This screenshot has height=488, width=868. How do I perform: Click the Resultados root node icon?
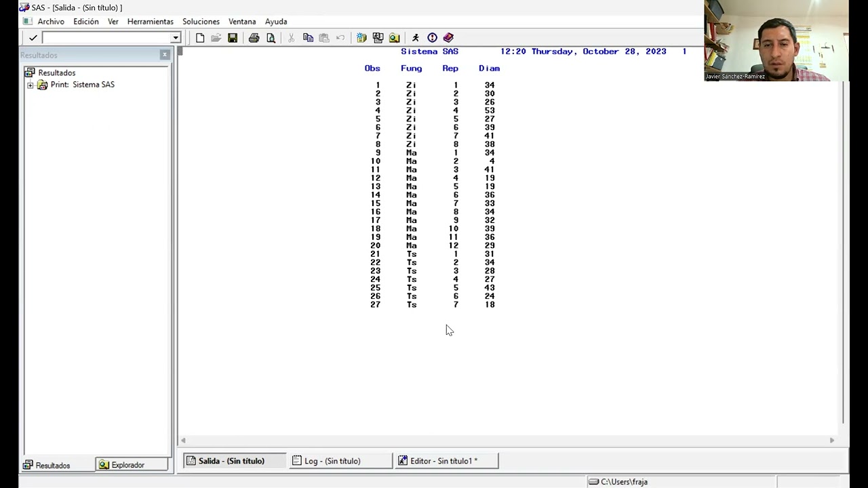tap(30, 73)
